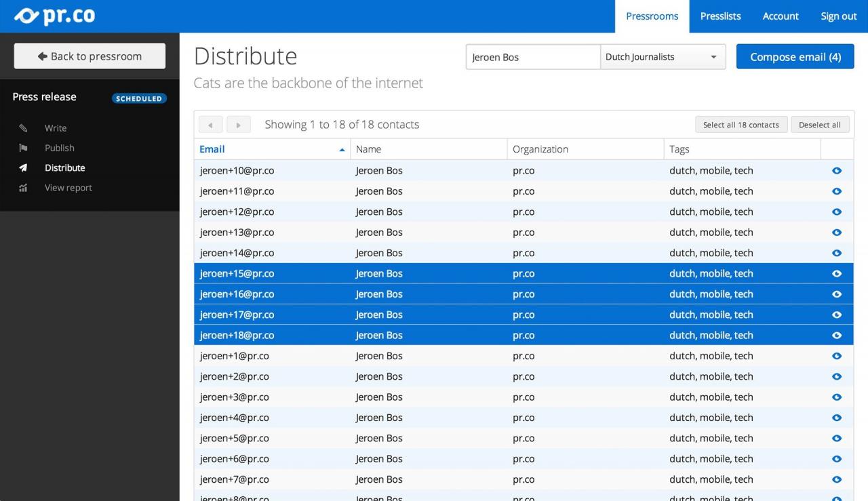Click eye icon for jeroen+15@pr.co row
868x501 pixels.
pos(836,274)
